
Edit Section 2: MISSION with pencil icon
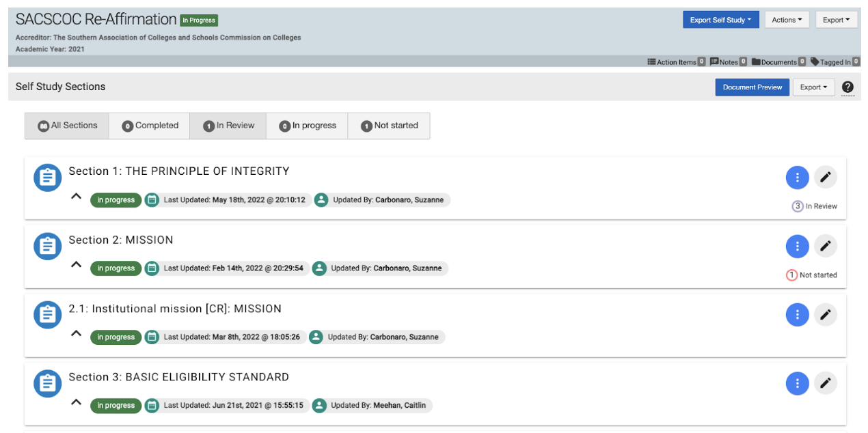pyautogui.click(x=826, y=246)
